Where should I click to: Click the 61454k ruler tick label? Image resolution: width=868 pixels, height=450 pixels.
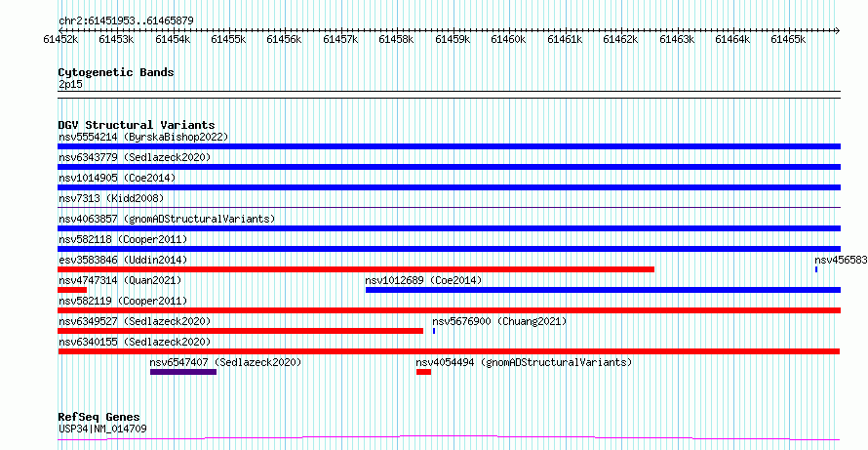tap(173, 39)
